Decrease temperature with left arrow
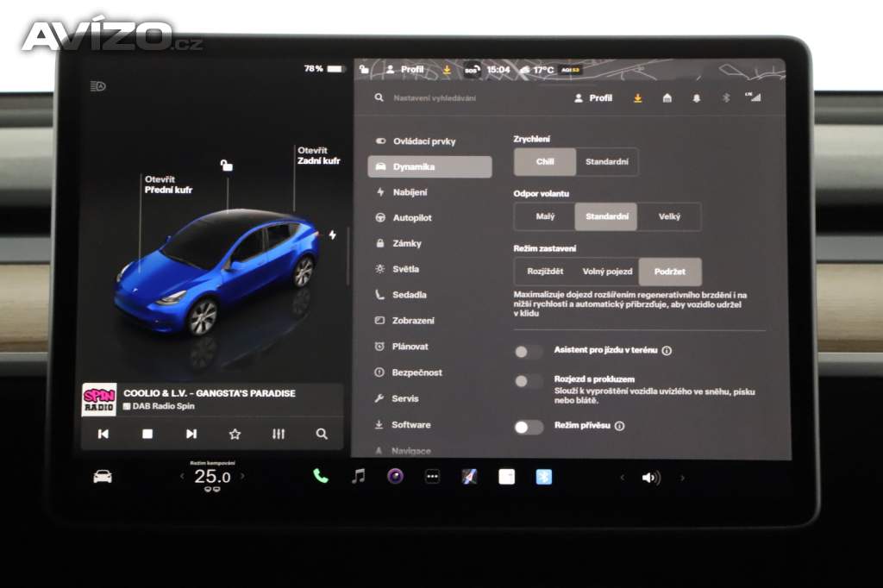 [x=182, y=477]
